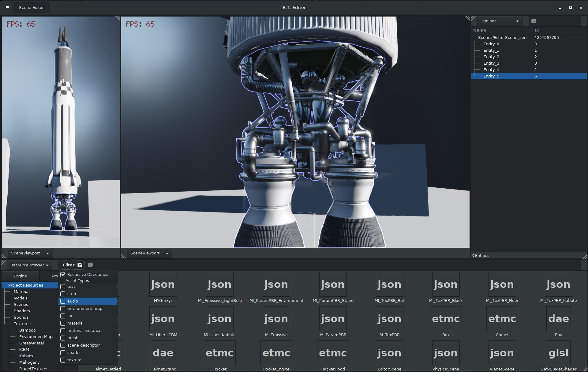This screenshot has width=588, height=372.
Task: Select the Env dae asset icon
Action: click(558, 319)
